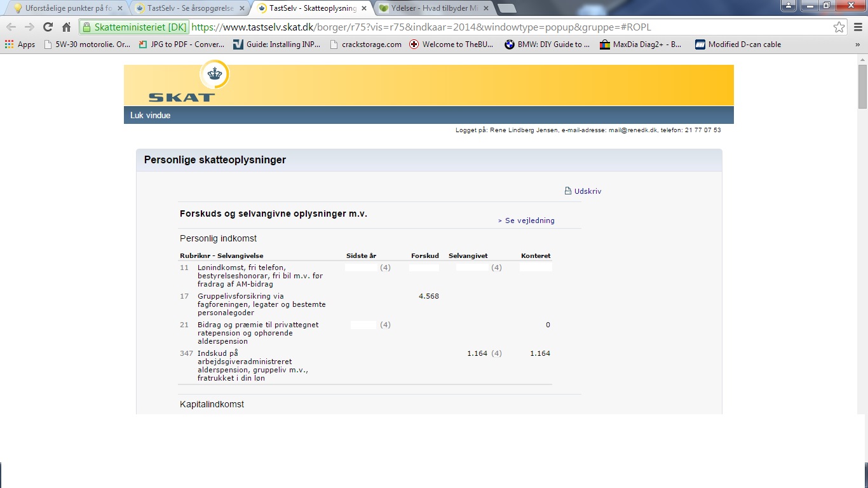This screenshot has width=868, height=488.
Task: Switch to the Uforståelige punkter tab
Action: pyautogui.click(x=64, y=8)
